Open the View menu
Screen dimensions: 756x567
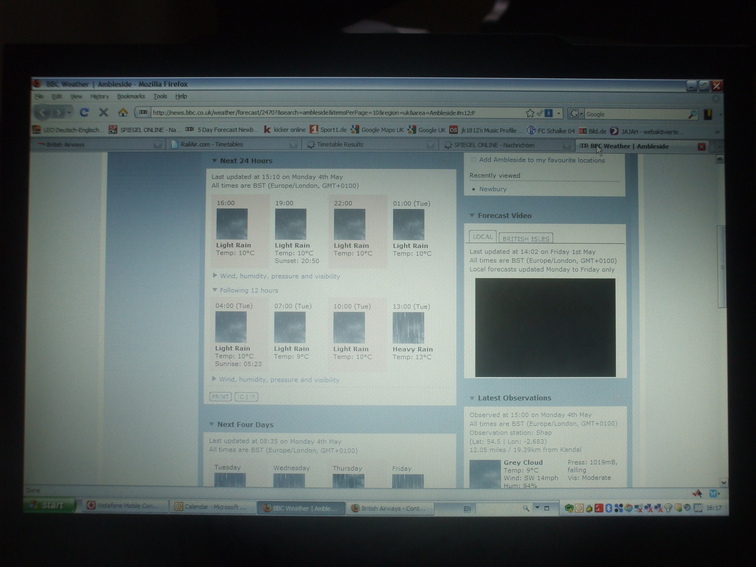pos(76,96)
